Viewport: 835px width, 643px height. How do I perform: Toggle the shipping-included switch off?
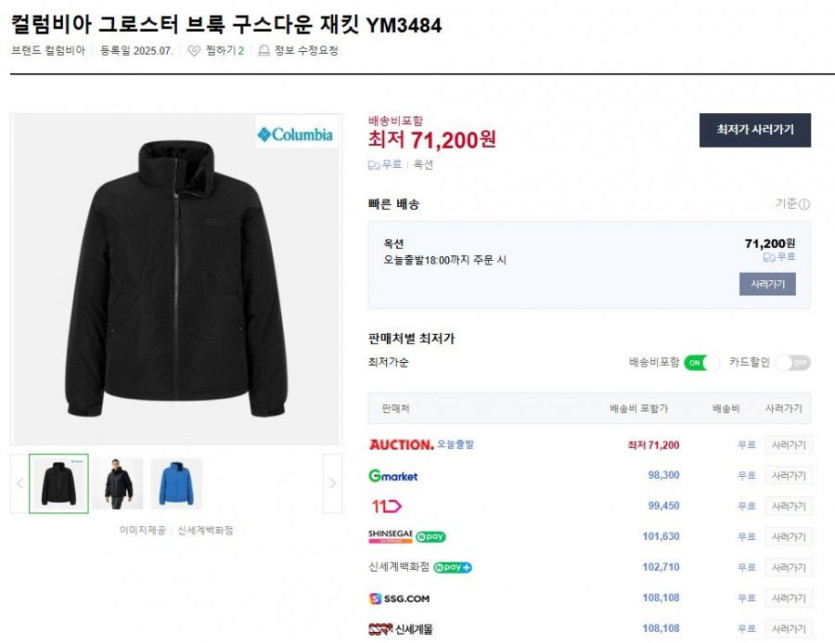[701, 362]
